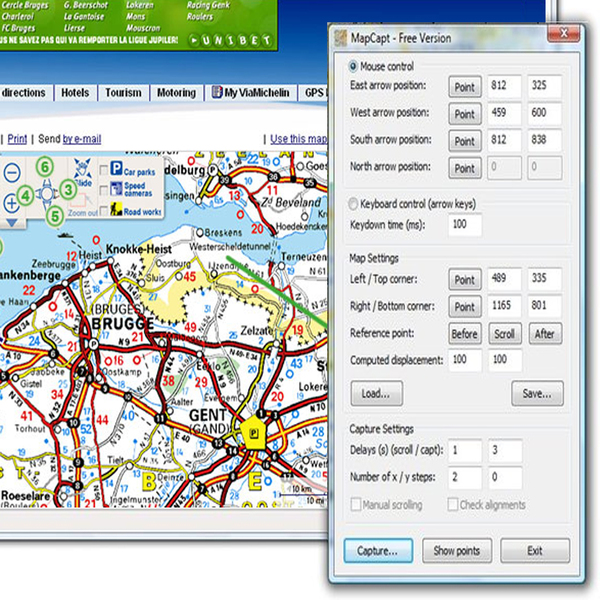Click the After reference point button
600x600 pixels.
coord(545,334)
